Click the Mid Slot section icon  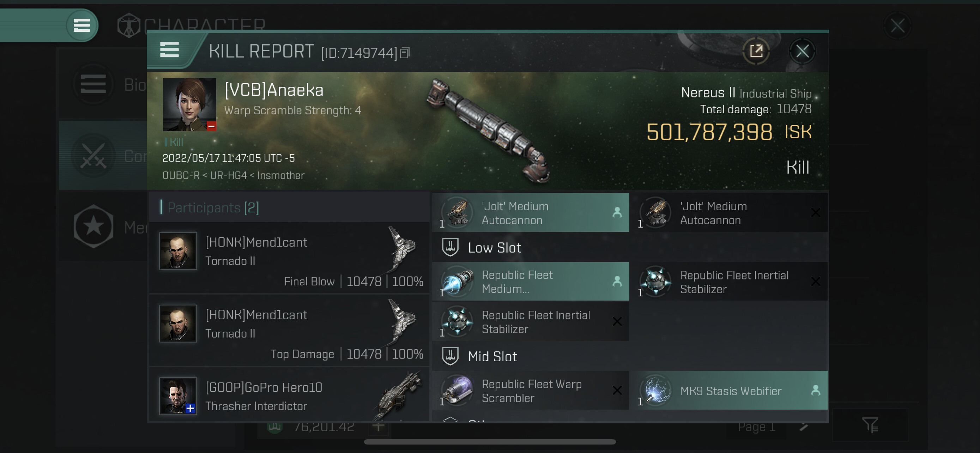coord(450,356)
